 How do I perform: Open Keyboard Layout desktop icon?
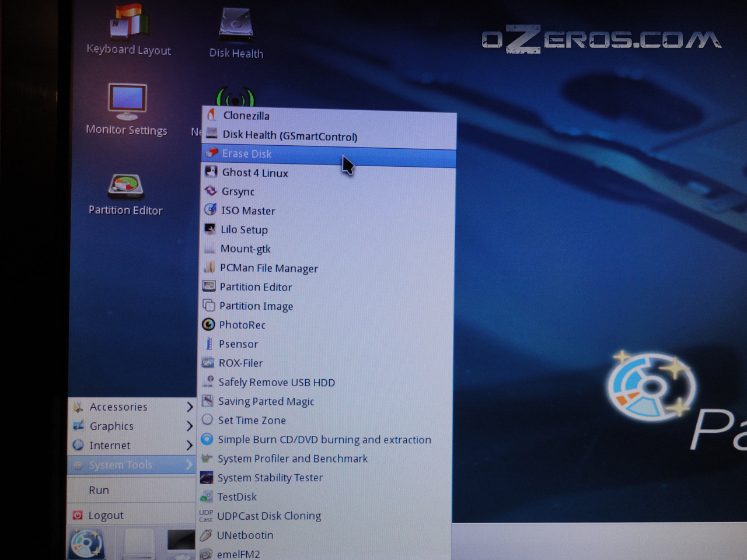pyautogui.click(x=128, y=31)
